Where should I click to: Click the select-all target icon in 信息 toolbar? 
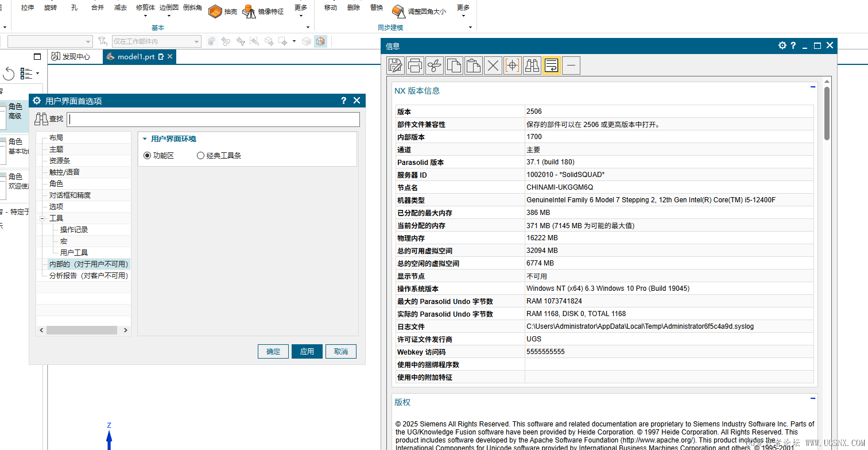[x=513, y=66]
